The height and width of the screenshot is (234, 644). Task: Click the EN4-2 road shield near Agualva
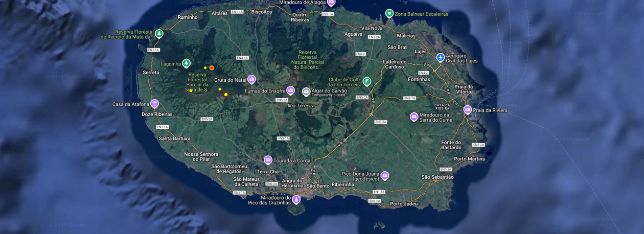point(360,54)
